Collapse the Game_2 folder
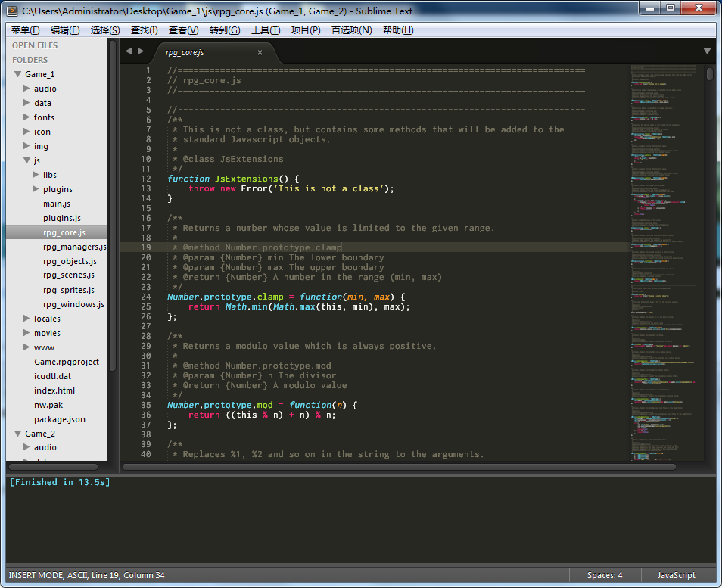The height and width of the screenshot is (588, 722). [x=18, y=434]
